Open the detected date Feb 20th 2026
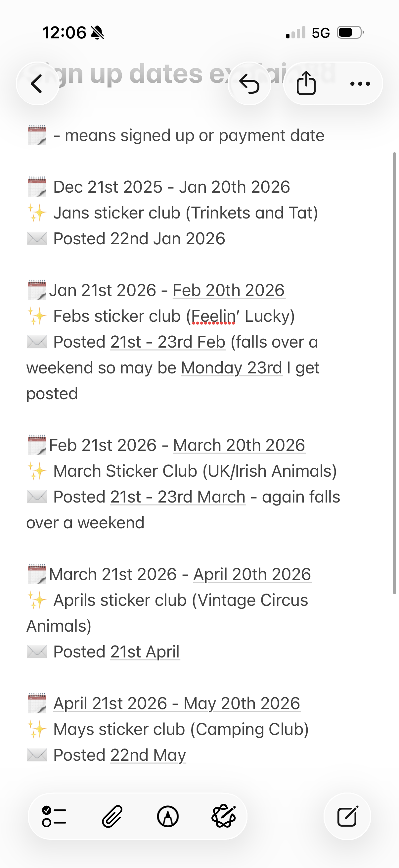Screen dimensions: 399x868 coord(229,290)
